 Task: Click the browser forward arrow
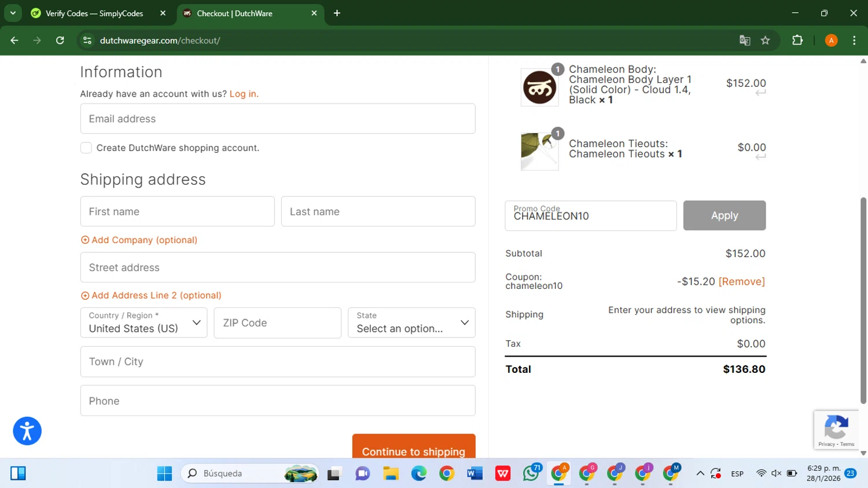click(x=37, y=41)
